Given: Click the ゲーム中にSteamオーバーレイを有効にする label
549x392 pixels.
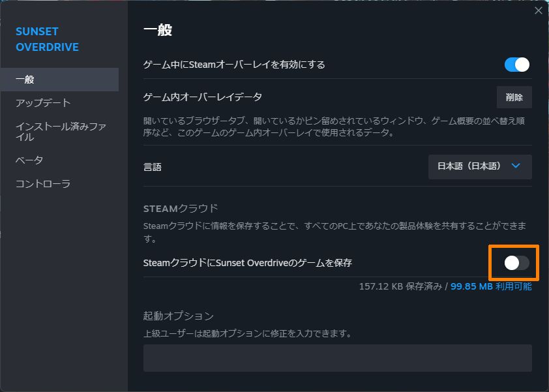Looking at the screenshot, I should (233, 65).
